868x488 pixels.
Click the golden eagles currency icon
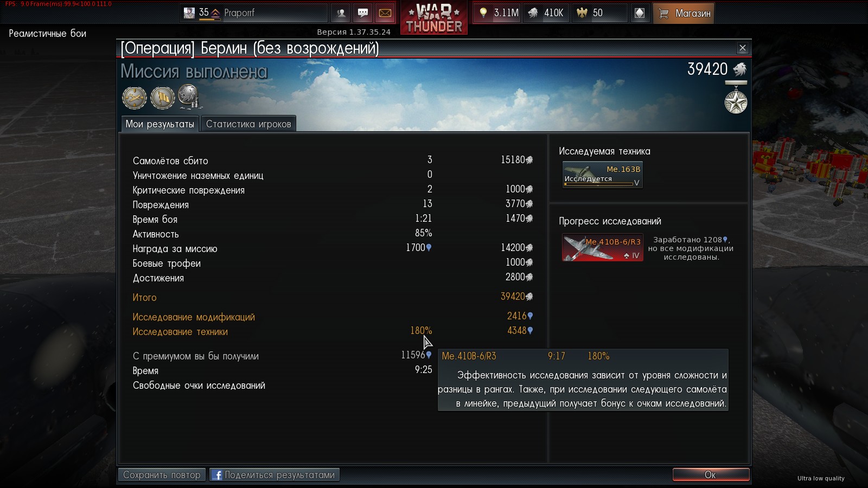(582, 13)
